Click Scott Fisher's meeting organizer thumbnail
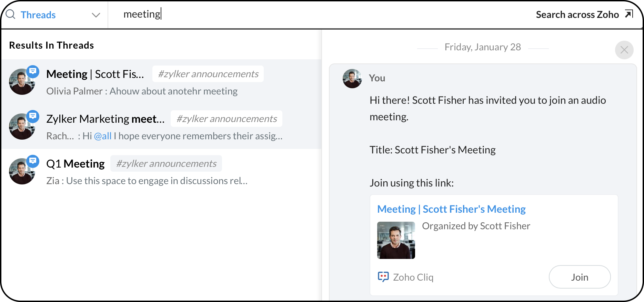This screenshot has width=644, height=302. tap(396, 240)
